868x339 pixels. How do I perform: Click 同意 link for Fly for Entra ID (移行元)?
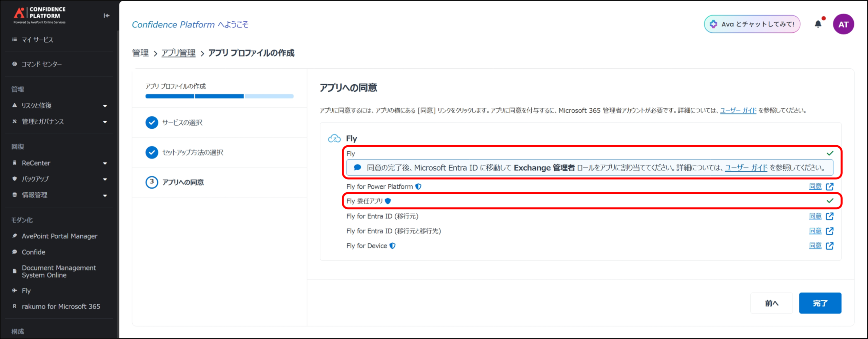[x=815, y=216]
